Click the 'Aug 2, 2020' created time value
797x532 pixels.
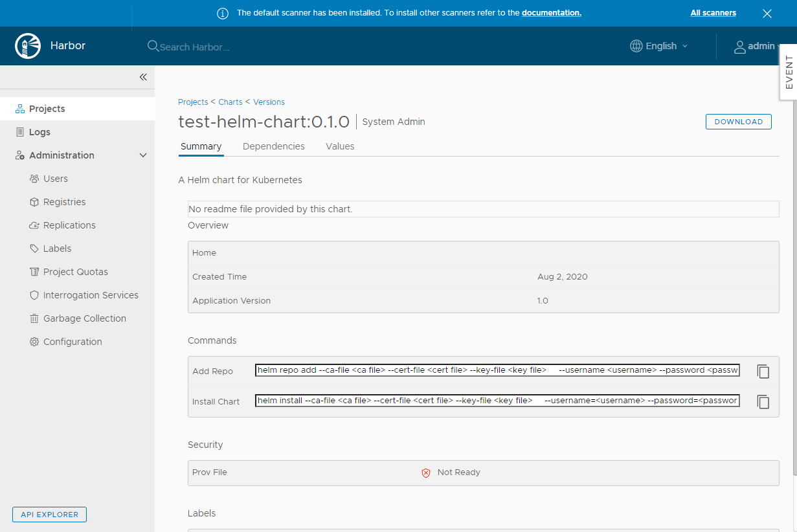(x=563, y=277)
